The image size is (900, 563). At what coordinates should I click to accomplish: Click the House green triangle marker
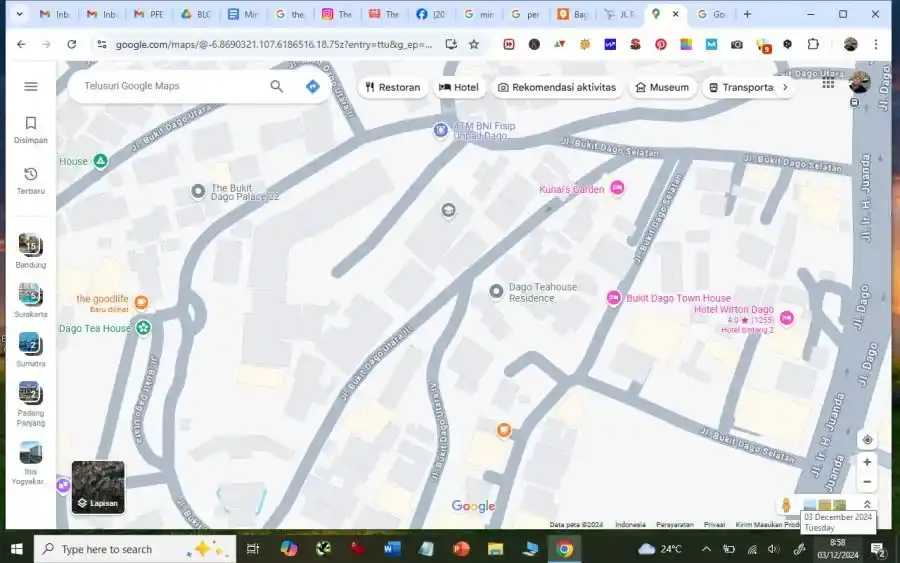pyautogui.click(x=100, y=161)
